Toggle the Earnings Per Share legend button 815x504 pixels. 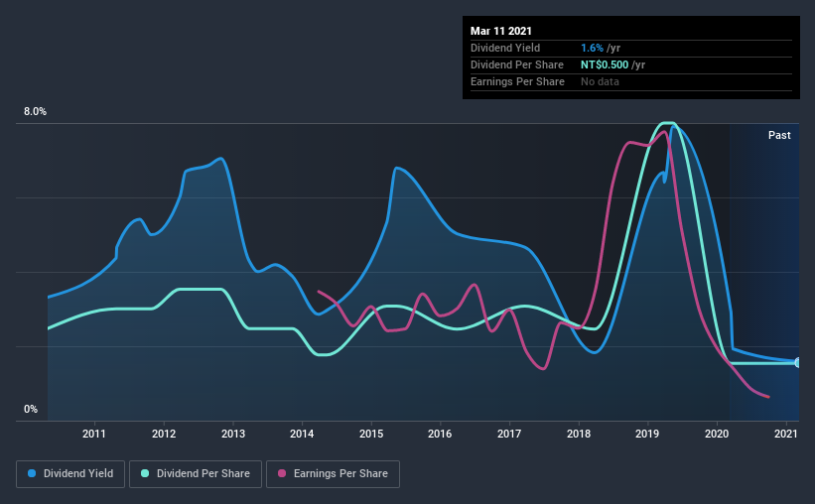pos(333,474)
